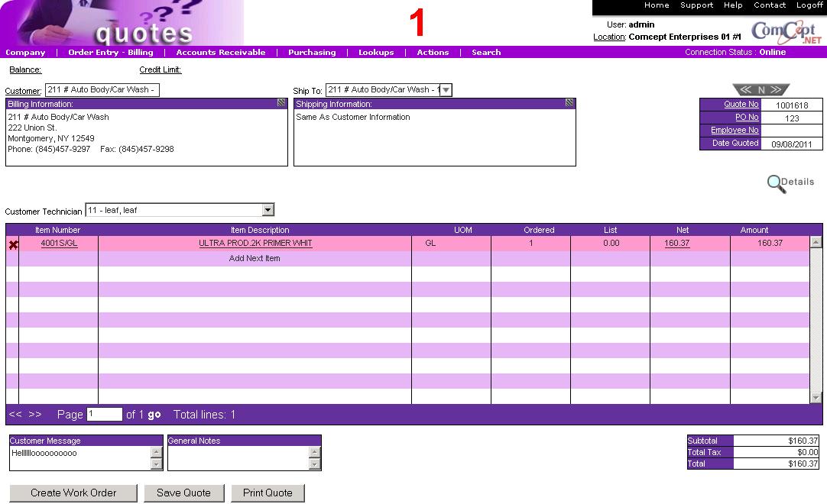The width and height of the screenshot is (827, 504).
Task: Open the Purchasing menu
Action: point(312,53)
